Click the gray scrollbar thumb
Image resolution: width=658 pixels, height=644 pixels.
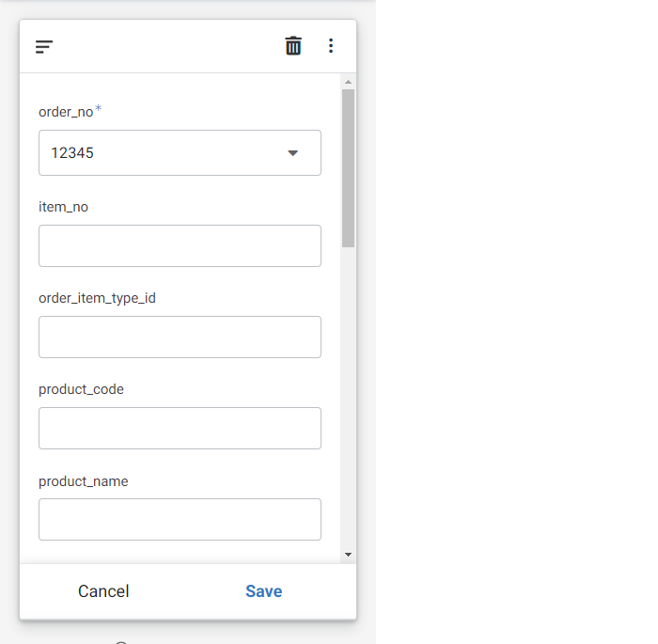[348, 168]
